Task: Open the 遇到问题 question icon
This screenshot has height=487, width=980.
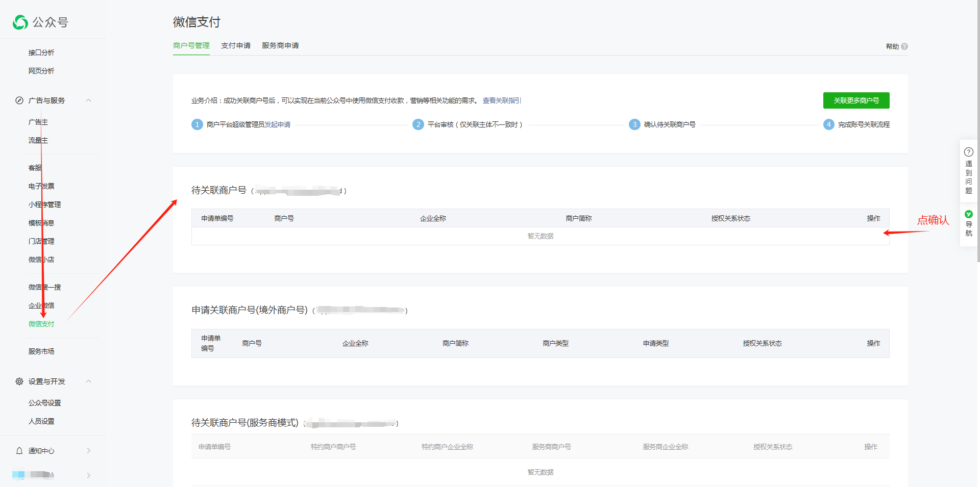Action: (x=969, y=152)
